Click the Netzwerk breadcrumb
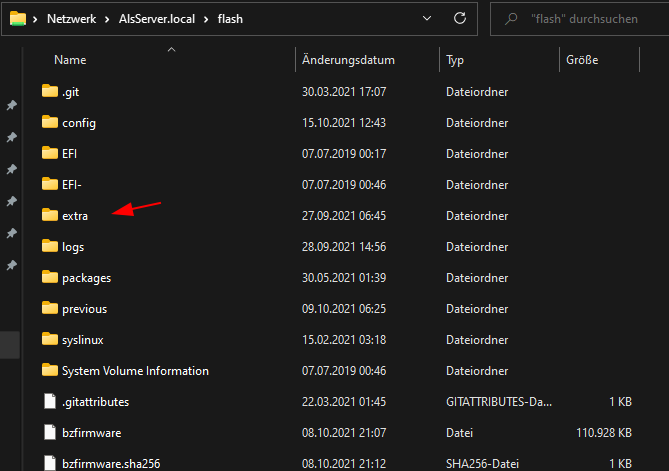This screenshot has width=669, height=471. click(72, 19)
